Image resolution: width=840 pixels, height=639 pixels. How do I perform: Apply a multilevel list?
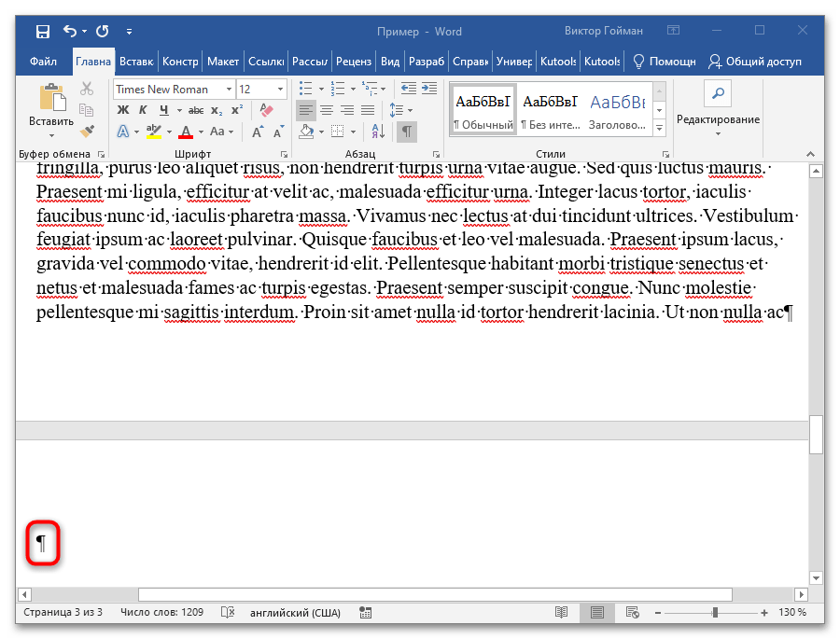(x=370, y=89)
